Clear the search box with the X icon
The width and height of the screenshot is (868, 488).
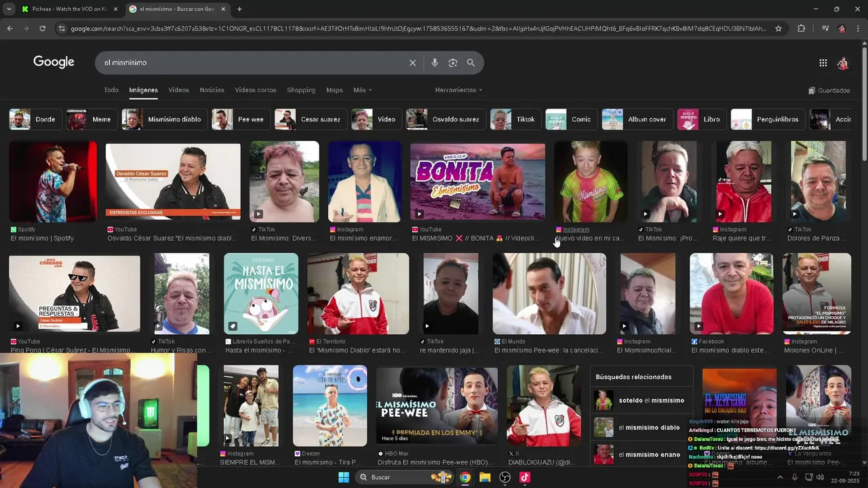coord(412,62)
